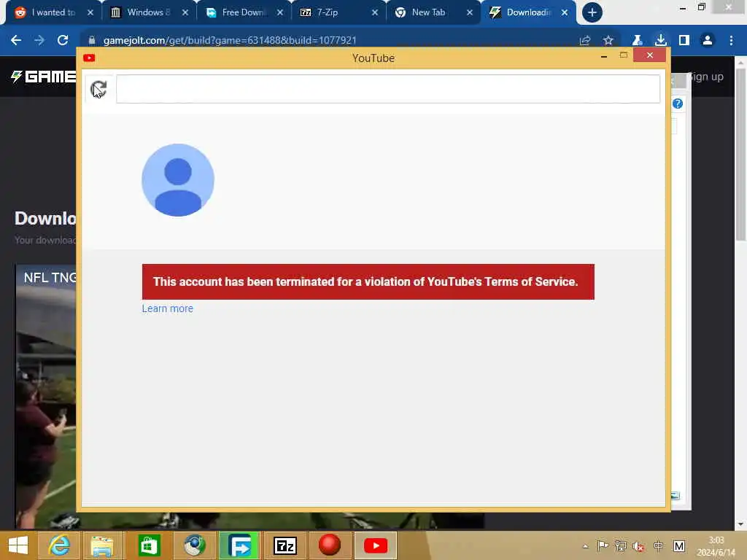Open the Free Download Manager taskbar icon
The image size is (747, 560).
[239, 545]
